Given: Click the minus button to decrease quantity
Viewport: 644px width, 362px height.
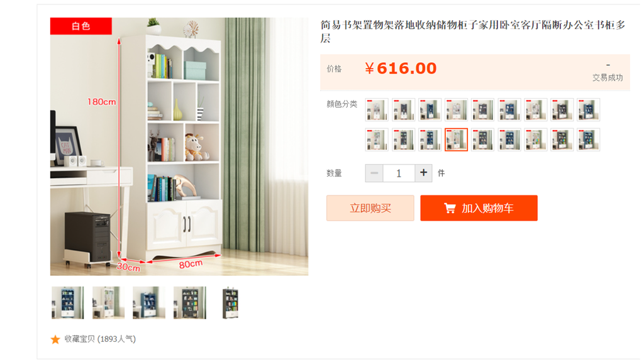Looking at the screenshot, I should coord(374,173).
